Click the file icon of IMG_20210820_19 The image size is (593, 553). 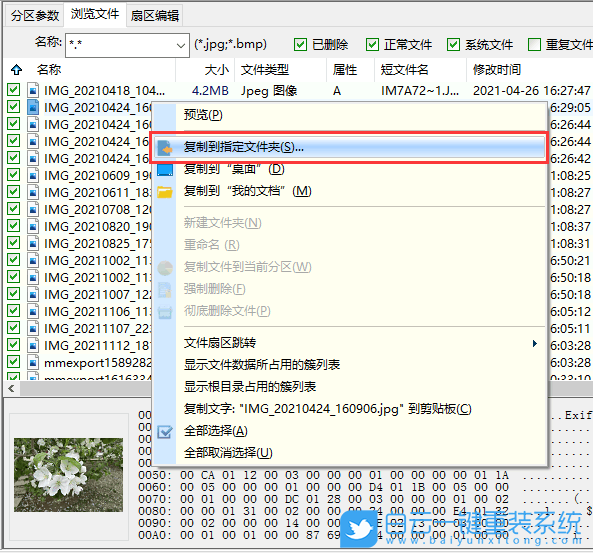click(x=33, y=227)
